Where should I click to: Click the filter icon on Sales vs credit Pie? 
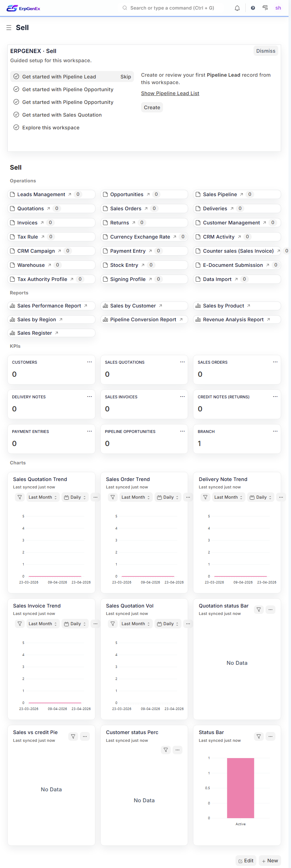73,737
